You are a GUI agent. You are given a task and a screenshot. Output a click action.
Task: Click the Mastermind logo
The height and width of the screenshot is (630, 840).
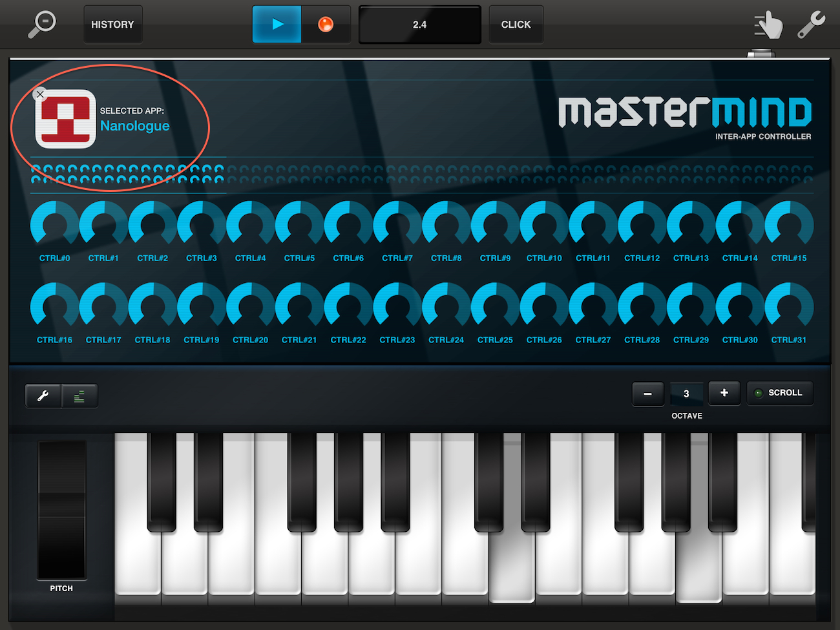coord(685,112)
